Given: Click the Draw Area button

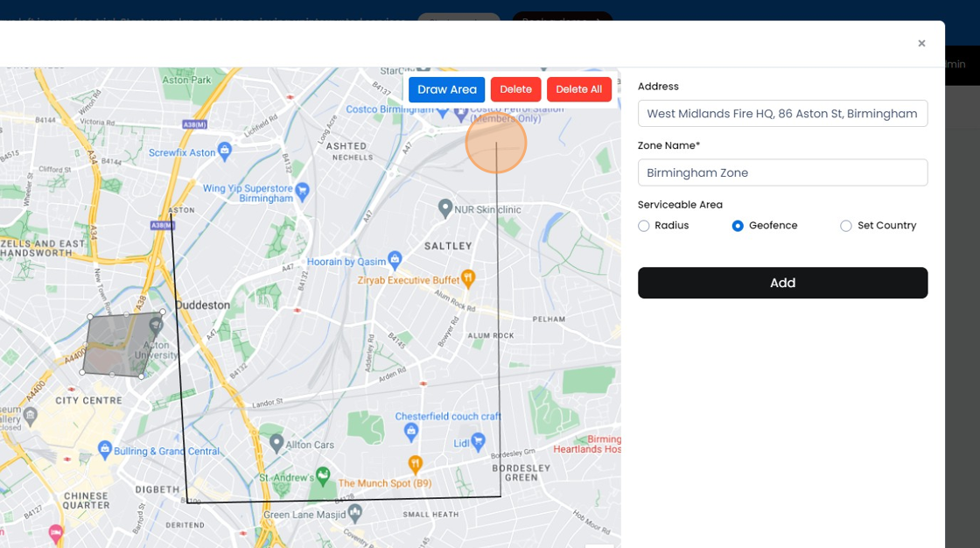Looking at the screenshot, I should coord(446,89).
